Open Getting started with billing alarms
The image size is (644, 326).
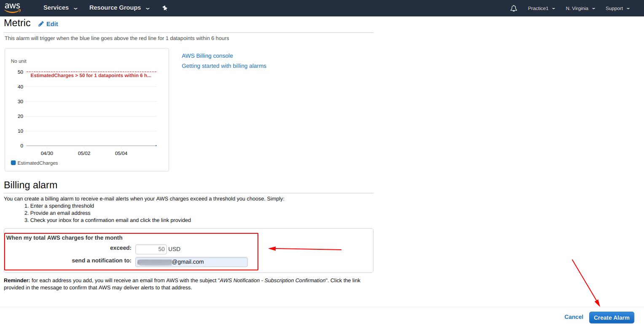click(x=224, y=66)
